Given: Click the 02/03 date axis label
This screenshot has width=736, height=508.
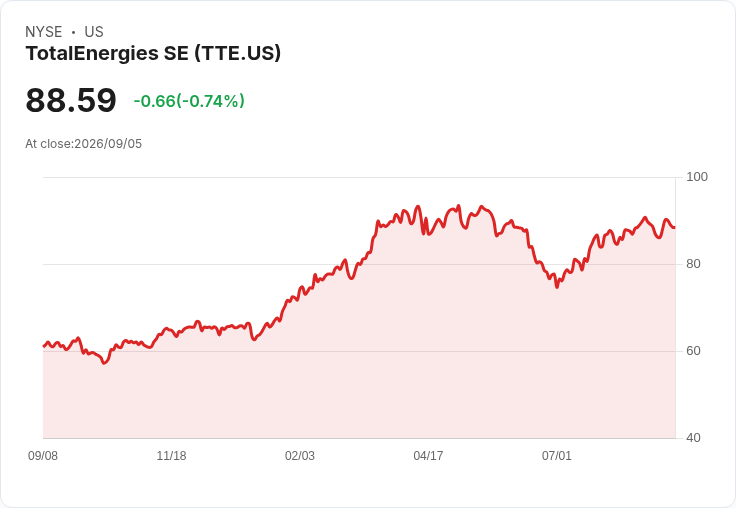Looking at the screenshot, I should tap(299, 456).
